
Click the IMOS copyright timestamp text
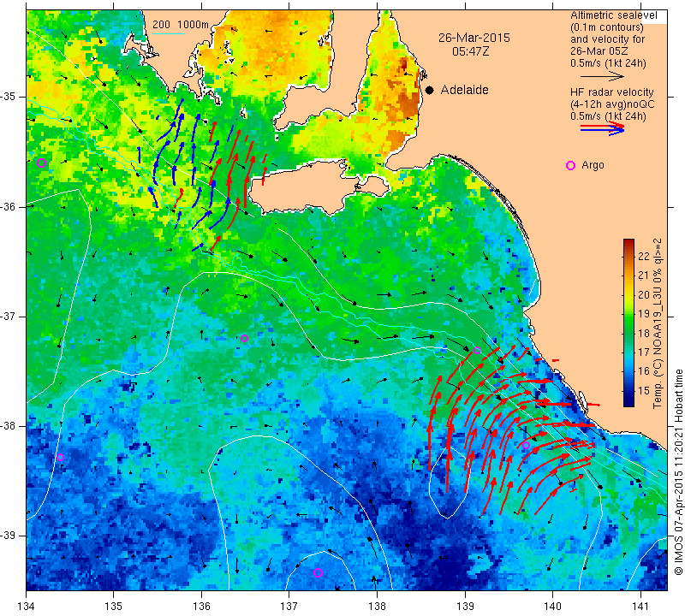[678, 471]
